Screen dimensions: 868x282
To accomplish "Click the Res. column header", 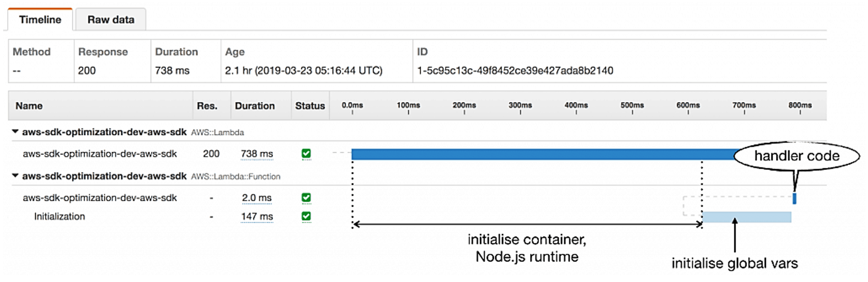I will click(207, 106).
